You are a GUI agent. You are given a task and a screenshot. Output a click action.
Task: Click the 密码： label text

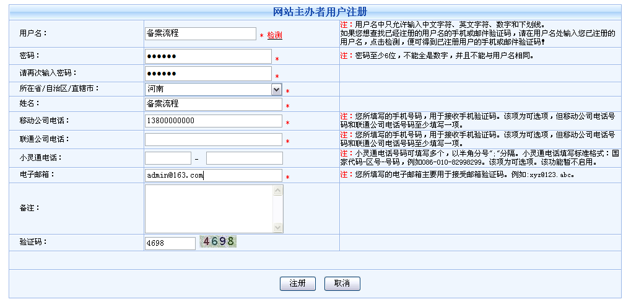pos(29,55)
